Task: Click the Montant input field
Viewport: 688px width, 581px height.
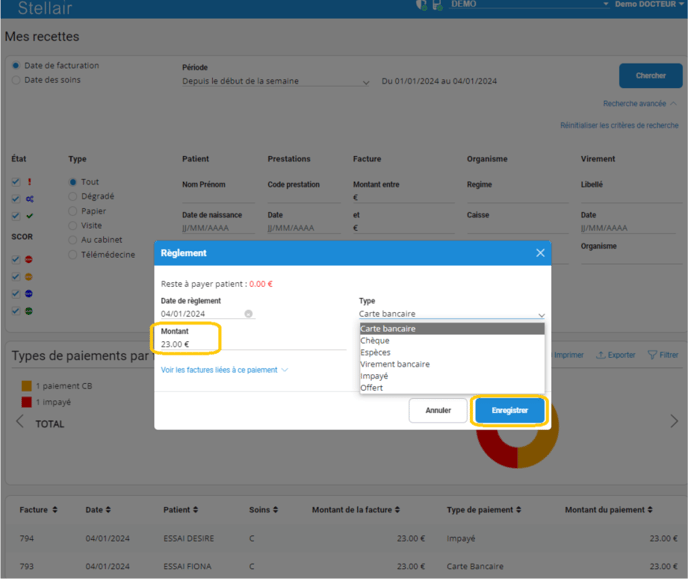Action: (x=250, y=344)
